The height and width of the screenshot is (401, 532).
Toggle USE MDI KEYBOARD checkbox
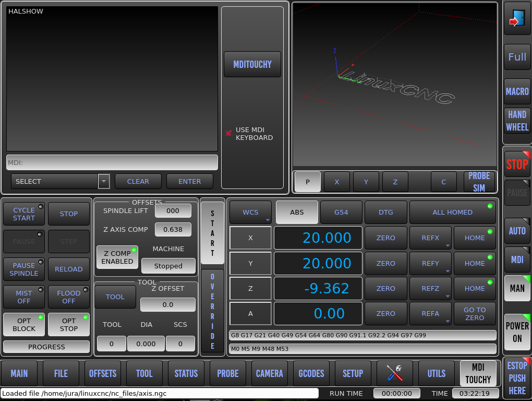point(228,133)
